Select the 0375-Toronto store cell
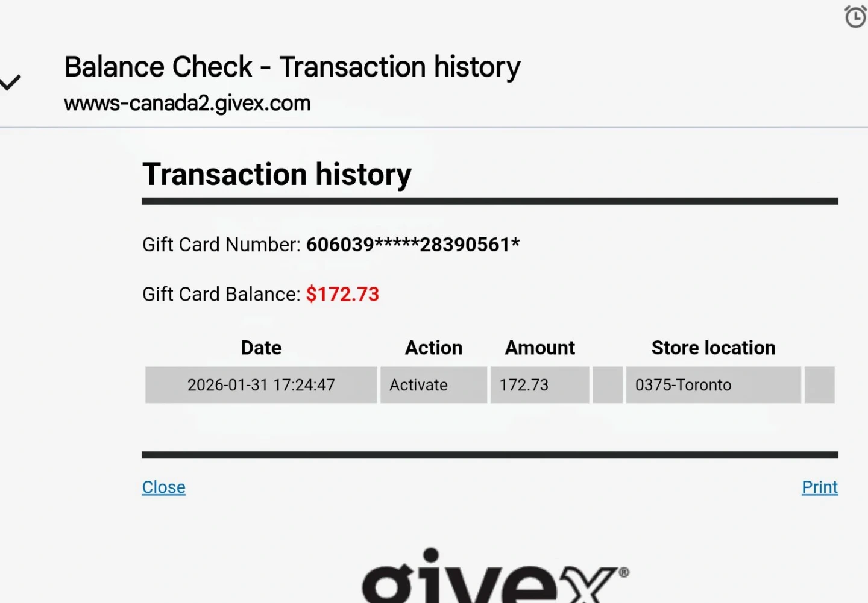This screenshot has height=603, width=868. coord(713,385)
